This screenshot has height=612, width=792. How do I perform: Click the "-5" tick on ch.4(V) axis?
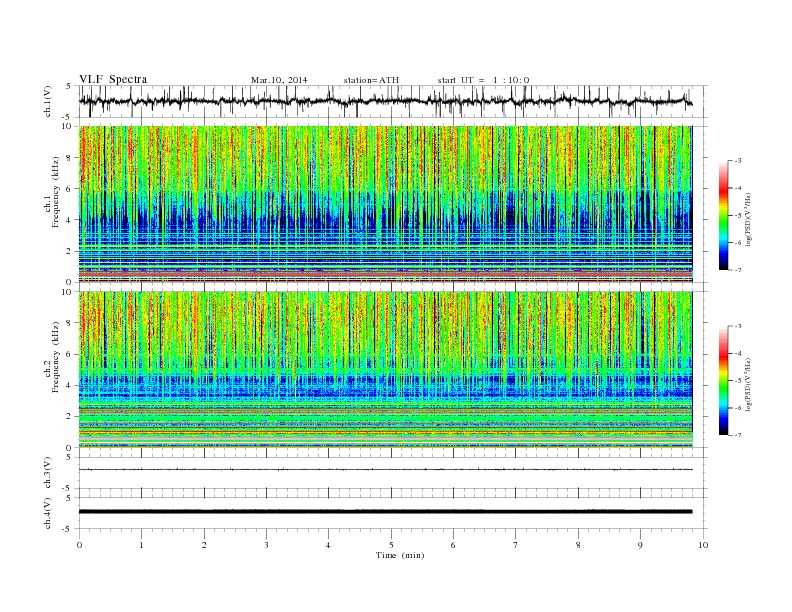coord(68,529)
